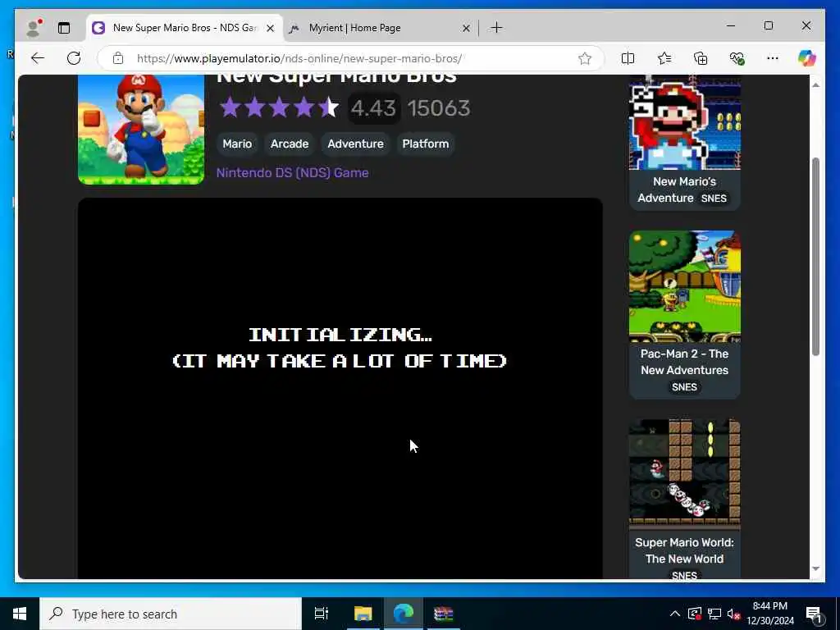Open New Mario's Adventure title link
This screenshot has width=840, height=630.
[x=685, y=189]
